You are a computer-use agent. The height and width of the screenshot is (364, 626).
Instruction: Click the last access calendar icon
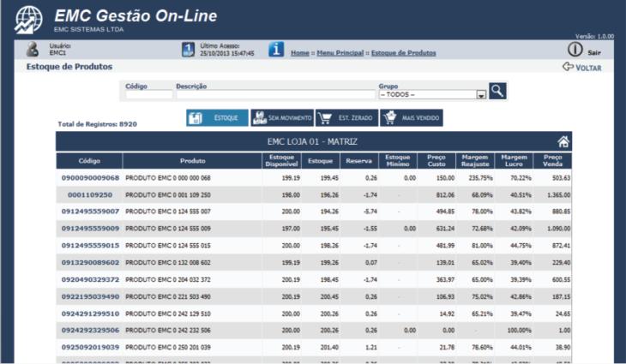point(188,50)
